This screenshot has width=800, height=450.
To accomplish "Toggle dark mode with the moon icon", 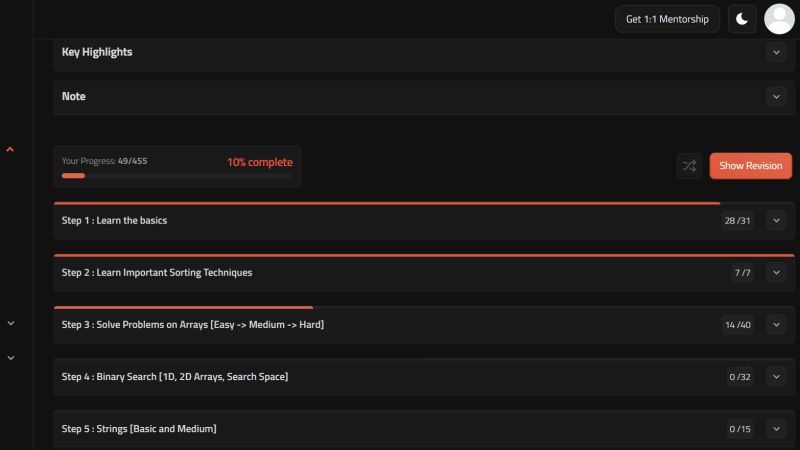I will click(x=742, y=19).
